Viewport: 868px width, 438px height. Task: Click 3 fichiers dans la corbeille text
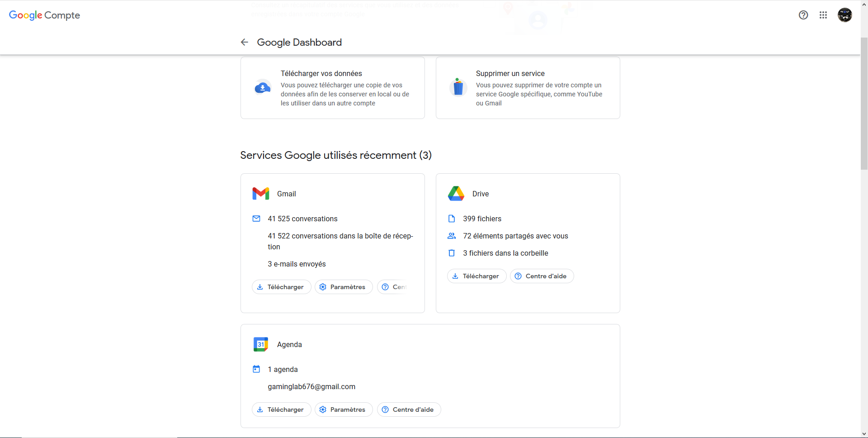point(505,253)
